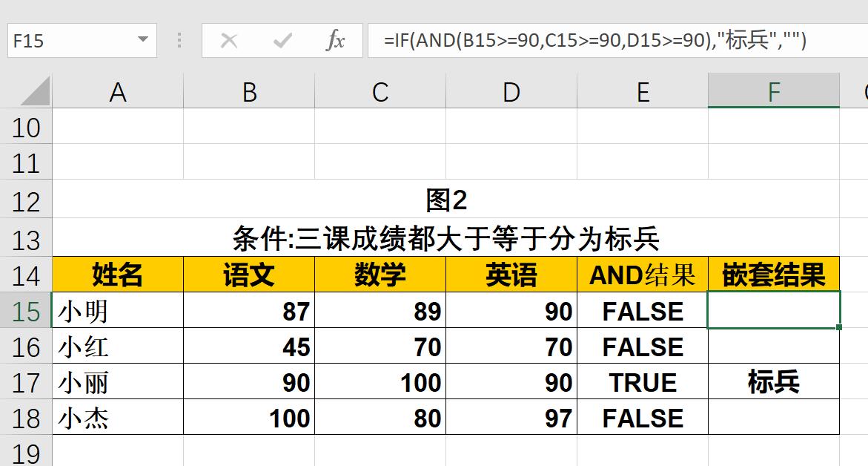
Task: Click the 英语 header cell
Action: 511,275
